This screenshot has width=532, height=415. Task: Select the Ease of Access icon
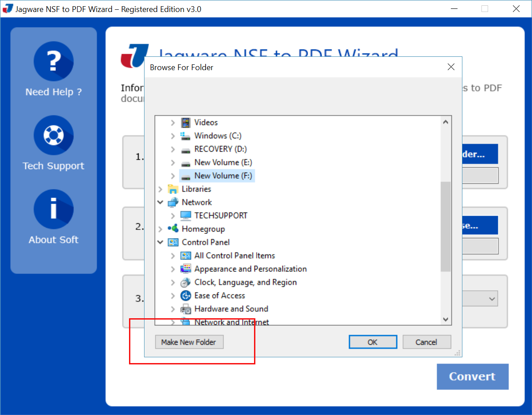(x=186, y=296)
